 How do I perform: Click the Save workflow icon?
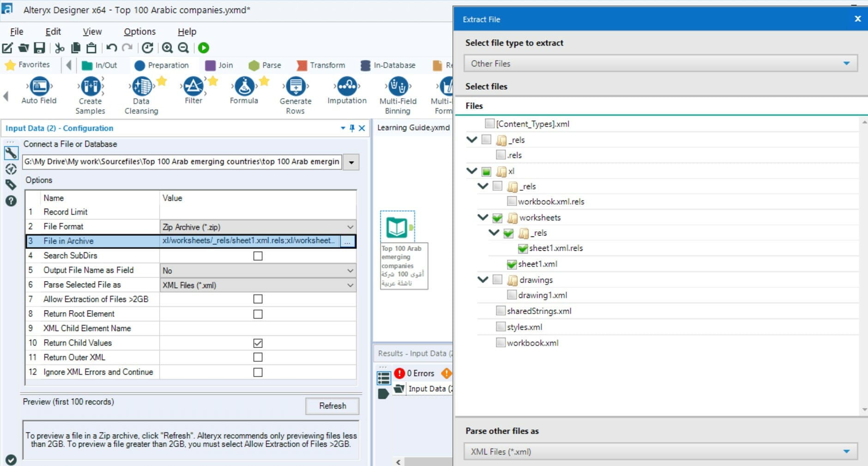click(x=40, y=48)
